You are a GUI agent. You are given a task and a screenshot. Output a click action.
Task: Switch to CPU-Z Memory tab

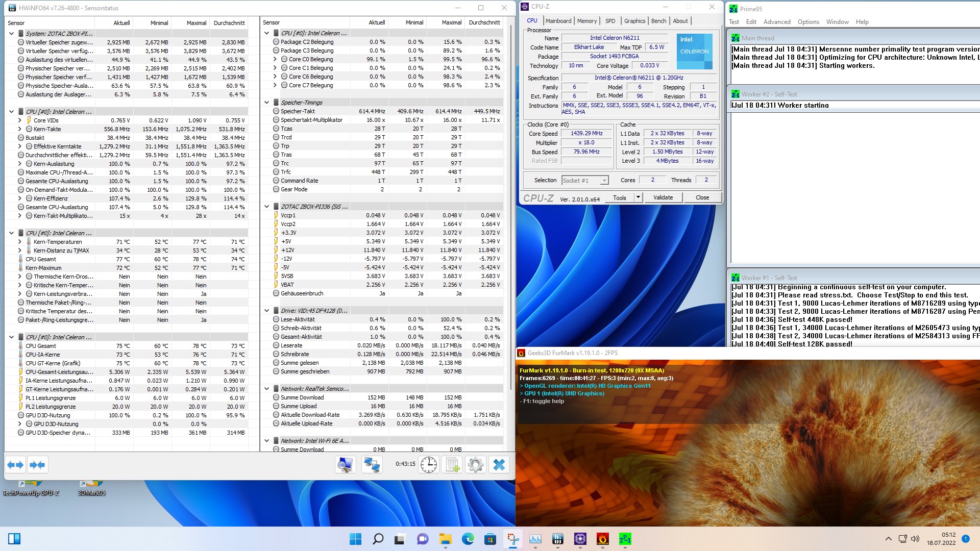[x=587, y=21]
